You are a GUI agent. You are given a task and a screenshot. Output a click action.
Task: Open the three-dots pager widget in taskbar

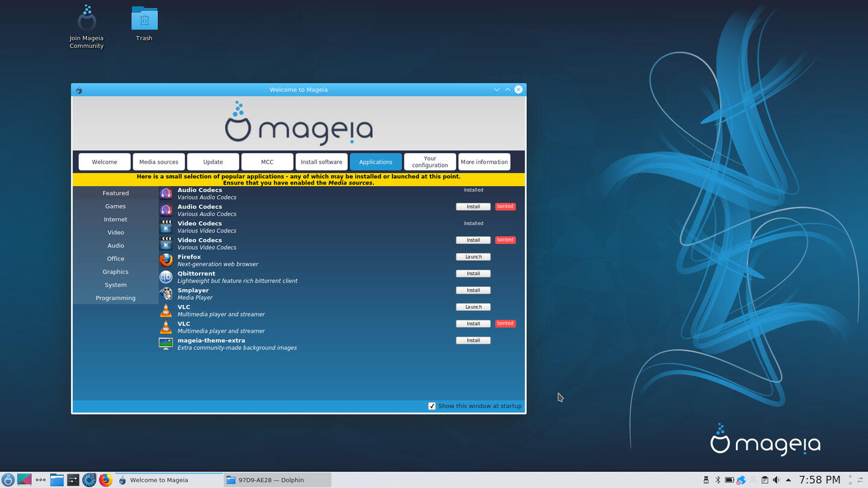coord(40,480)
